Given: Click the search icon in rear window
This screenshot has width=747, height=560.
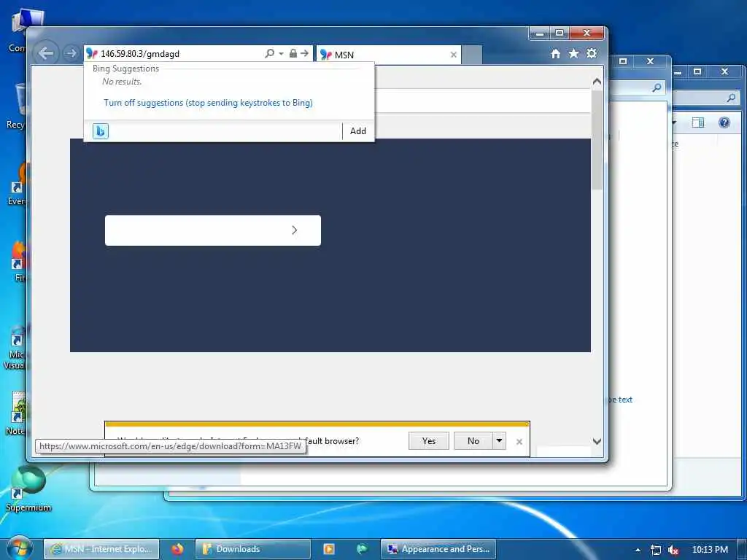Looking at the screenshot, I should click(x=731, y=98).
